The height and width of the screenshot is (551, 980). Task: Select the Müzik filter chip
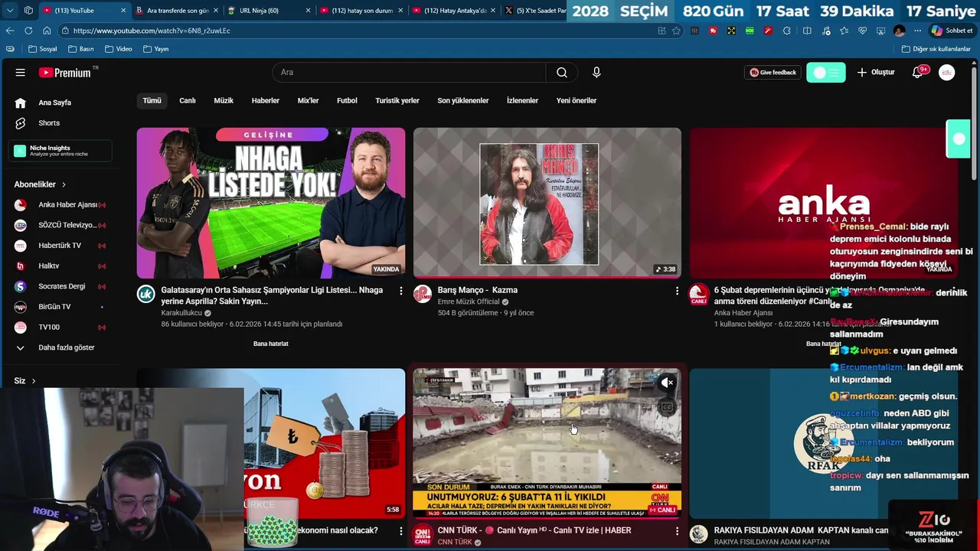coord(224,100)
